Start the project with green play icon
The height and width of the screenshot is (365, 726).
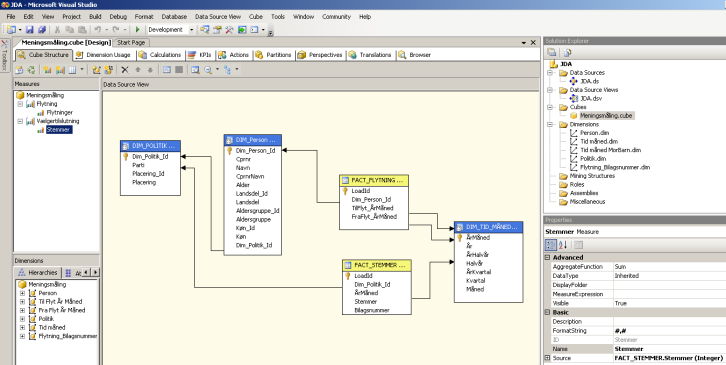138,30
